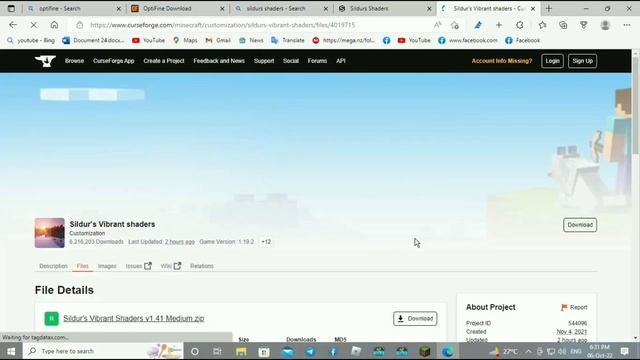This screenshot has height=360, width=640.
Task: Open the notification center icon
Action: point(624,351)
